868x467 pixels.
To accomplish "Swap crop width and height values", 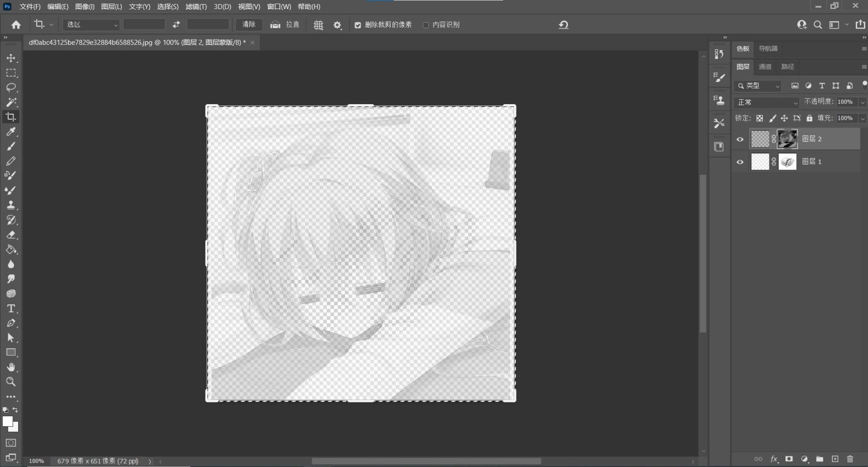I will point(176,25).
